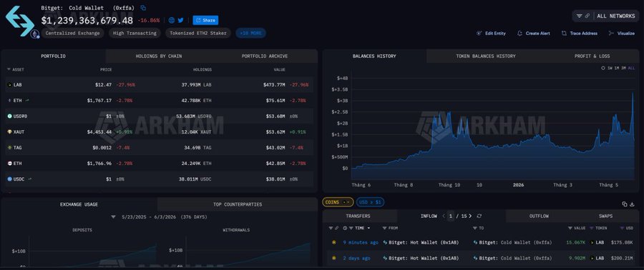The width and height of the screenshot is (644, 270).
Task: Open the Exchange Usage tab
Action: (x=79, y=204)
